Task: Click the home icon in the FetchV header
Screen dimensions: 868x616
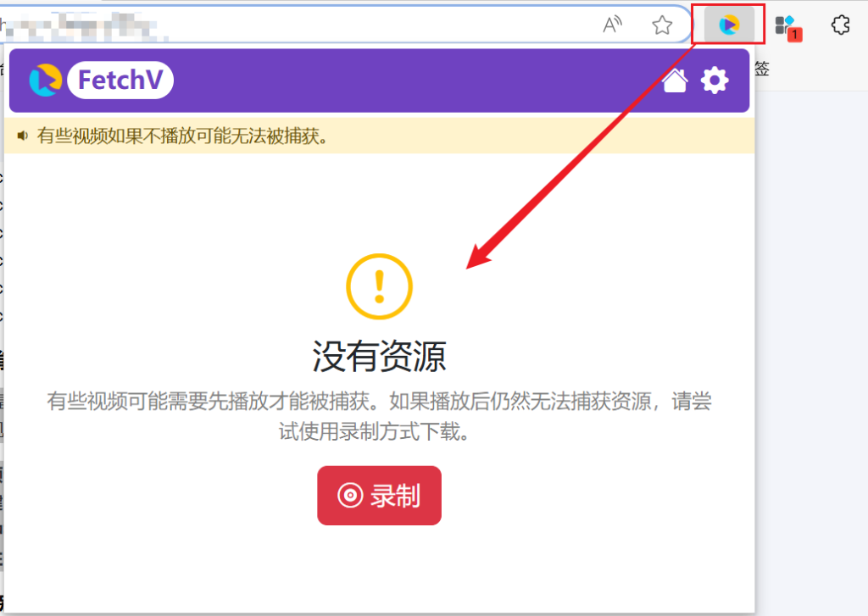Action: pyautogui.click(x=675, y=80)
